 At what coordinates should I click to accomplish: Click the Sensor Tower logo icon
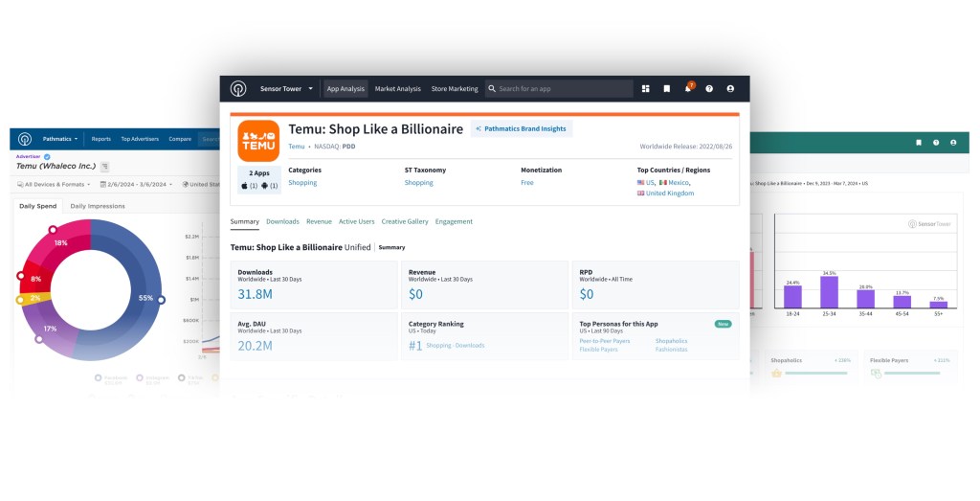238,89
